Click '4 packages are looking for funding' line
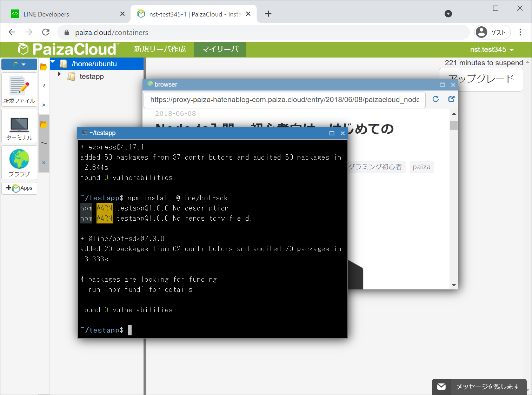This screenshot has width=532, height=395. coord(148,279)
